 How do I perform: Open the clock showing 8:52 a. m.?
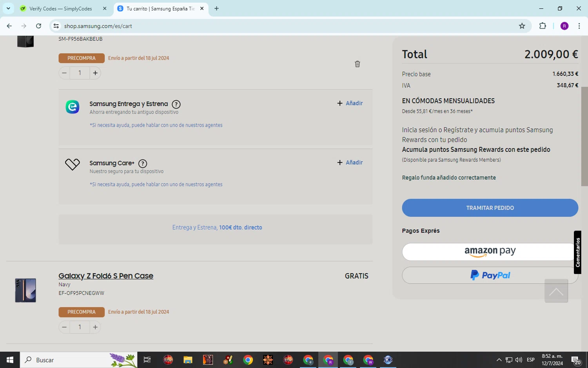(x=552, y=360)
